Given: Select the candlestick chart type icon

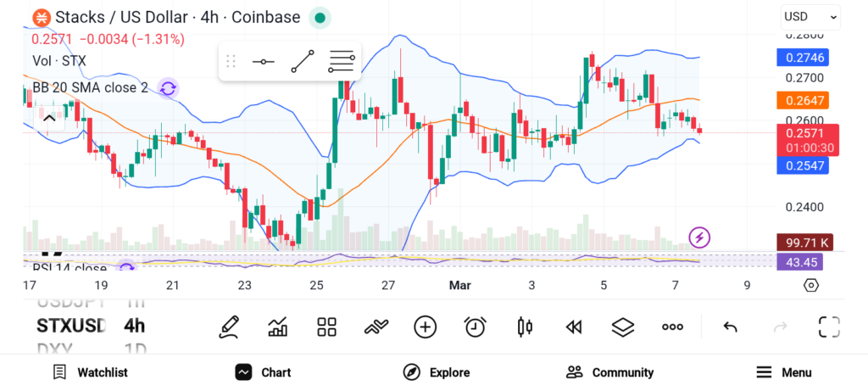Looking at the screenshot, I should click(524, 327).
